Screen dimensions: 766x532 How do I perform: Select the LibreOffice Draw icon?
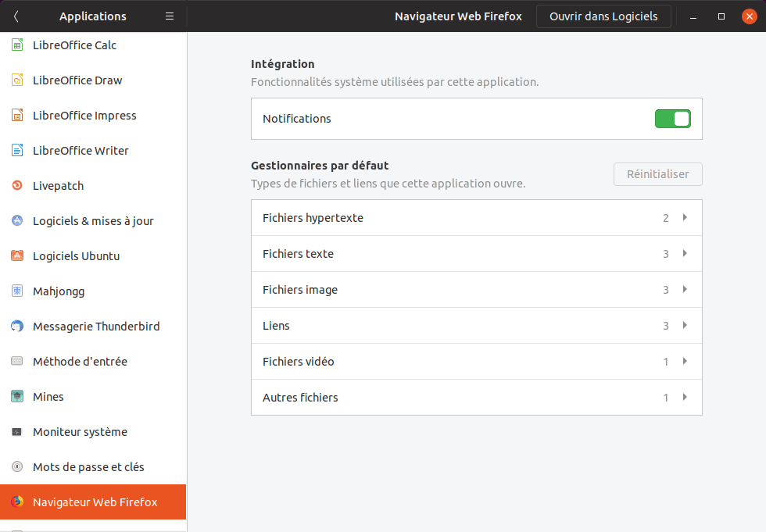pos(17,80)
